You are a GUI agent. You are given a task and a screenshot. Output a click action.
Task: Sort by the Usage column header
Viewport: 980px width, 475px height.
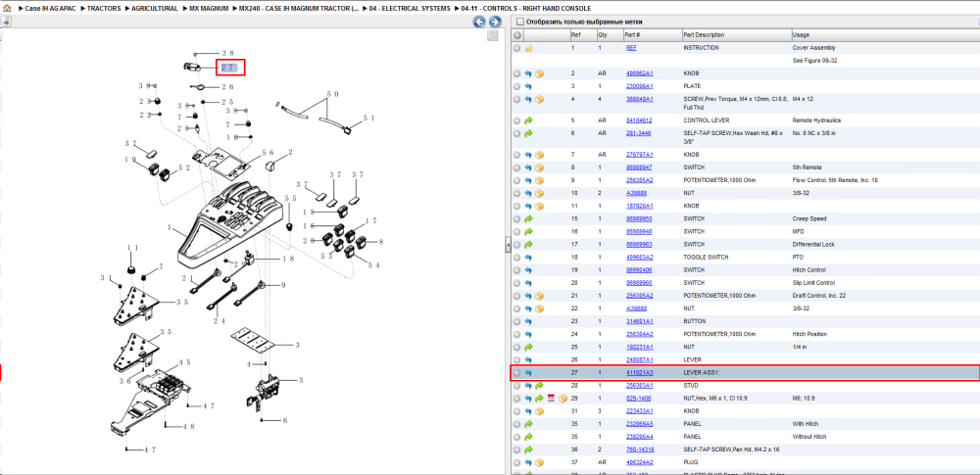point(885,35)
